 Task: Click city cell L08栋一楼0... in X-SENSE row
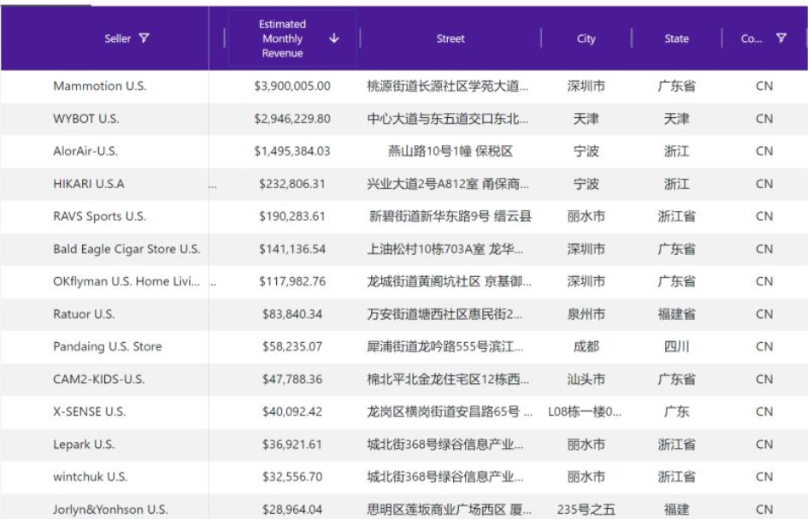(x=585, y=411)
